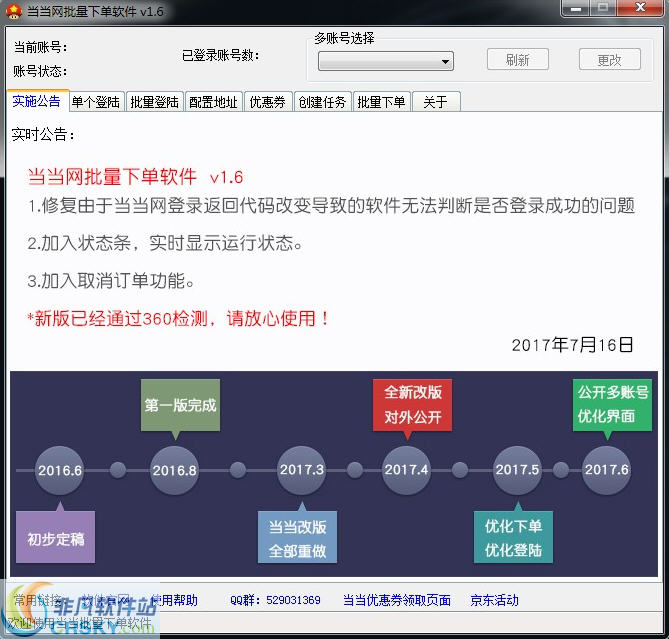Click the 2017年7月16日 date text
This screenshot has width=669, height=639.
572,345
